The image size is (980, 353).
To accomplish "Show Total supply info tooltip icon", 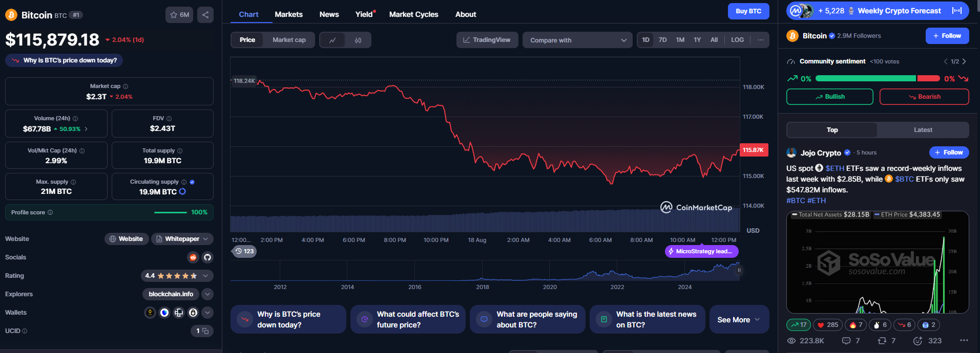I will pyautogui.click(x=180, y=151).
